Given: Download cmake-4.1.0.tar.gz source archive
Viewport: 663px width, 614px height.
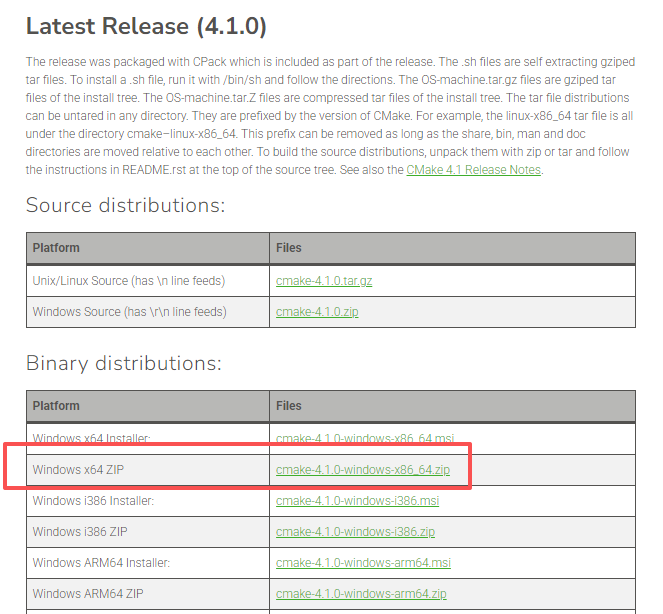Looking at the screenshot, I should coord(324,281).
